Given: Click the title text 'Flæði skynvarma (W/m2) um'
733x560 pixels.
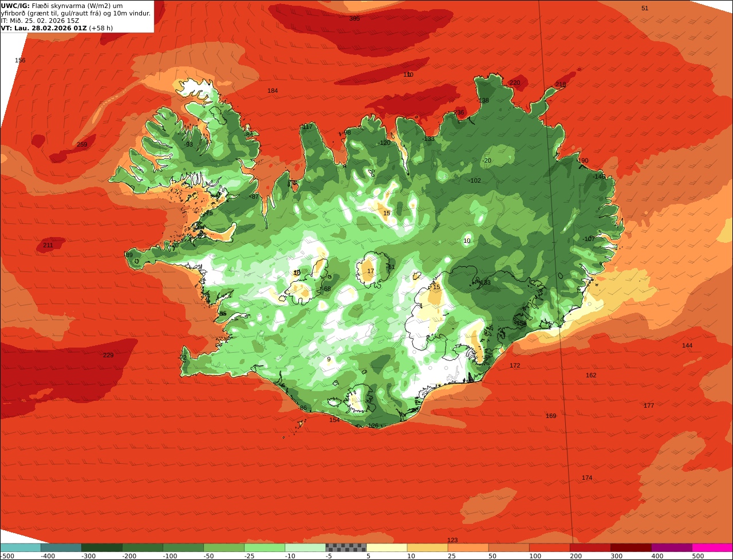Looking at the screenshot, I should coord(77,6).
